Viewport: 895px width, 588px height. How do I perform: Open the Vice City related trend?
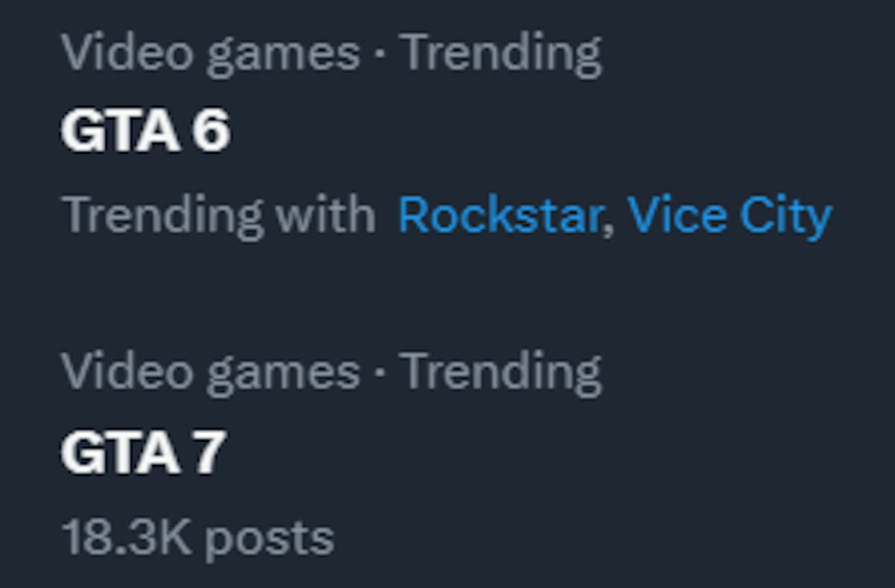point(729,215)
